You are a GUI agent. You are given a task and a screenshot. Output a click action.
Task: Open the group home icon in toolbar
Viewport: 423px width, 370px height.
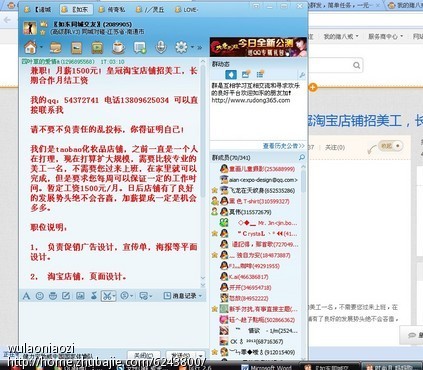(x=31, y=48)
